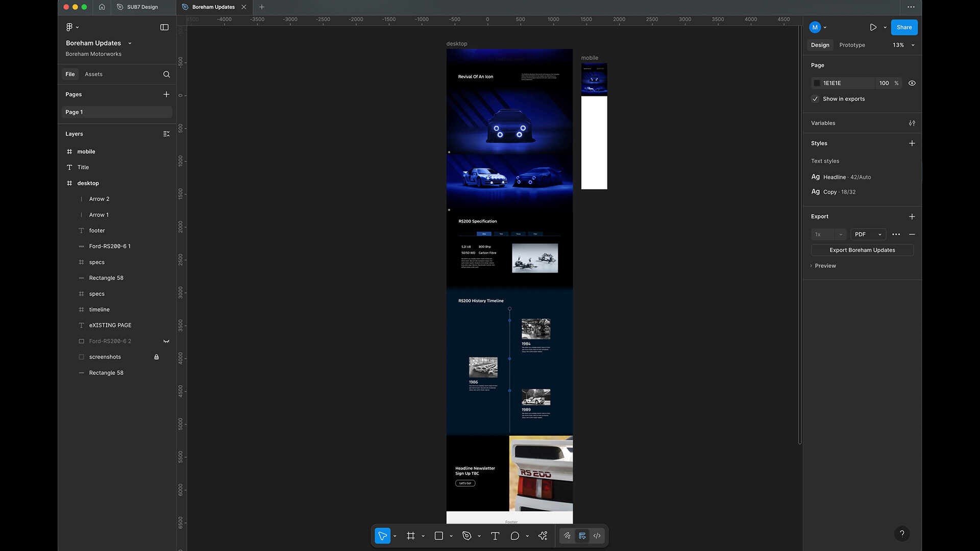Open the 13% zoom level dropdown
This screenshot has height=551, width=980.
pyautogui.click(x=903, y=45)
